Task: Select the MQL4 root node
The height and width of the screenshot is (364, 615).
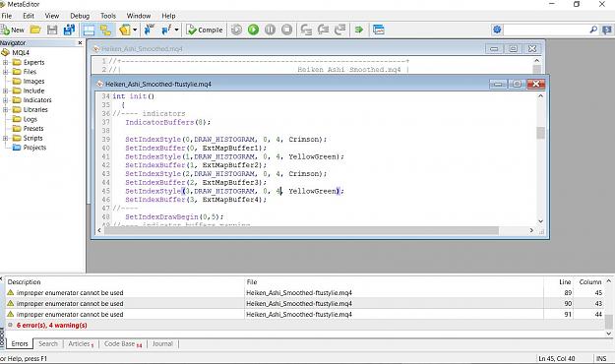Action: [21, 52]
